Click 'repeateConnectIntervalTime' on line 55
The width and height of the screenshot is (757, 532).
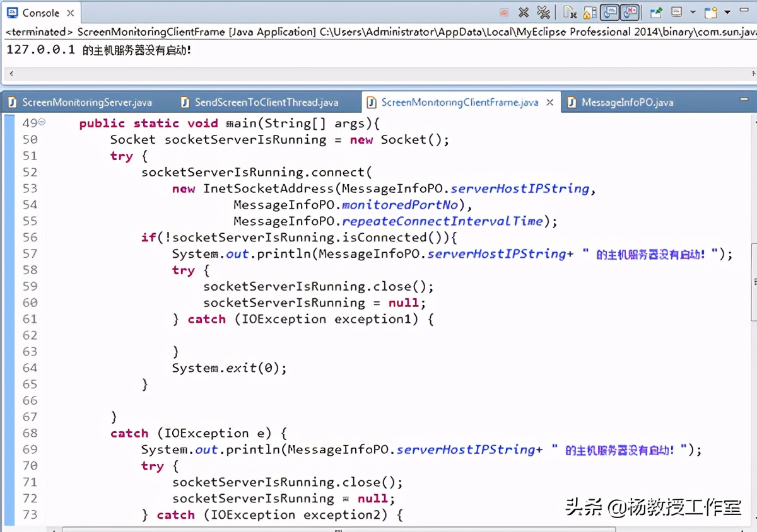click(442, 221)
